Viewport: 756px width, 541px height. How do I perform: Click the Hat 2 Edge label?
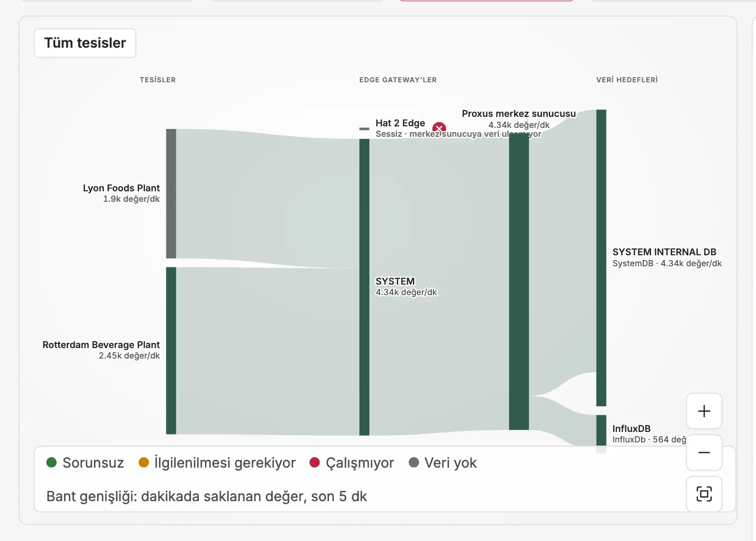click(x=400, y=123)
